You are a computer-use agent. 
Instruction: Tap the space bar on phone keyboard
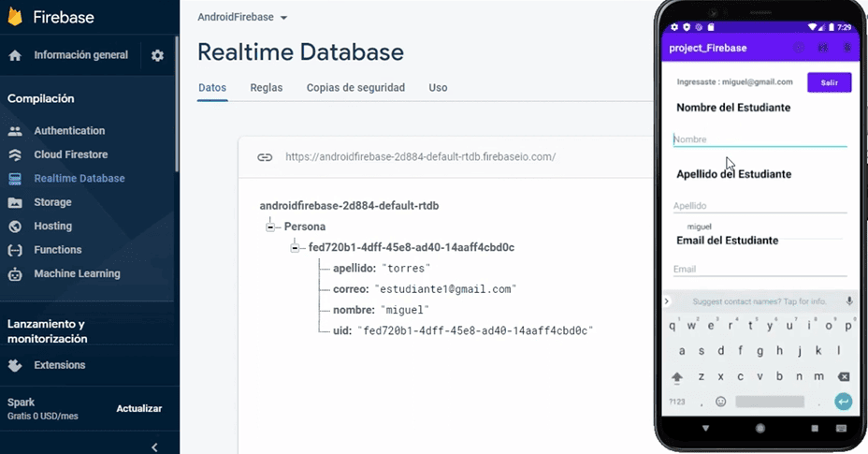[x=770, y=402]
